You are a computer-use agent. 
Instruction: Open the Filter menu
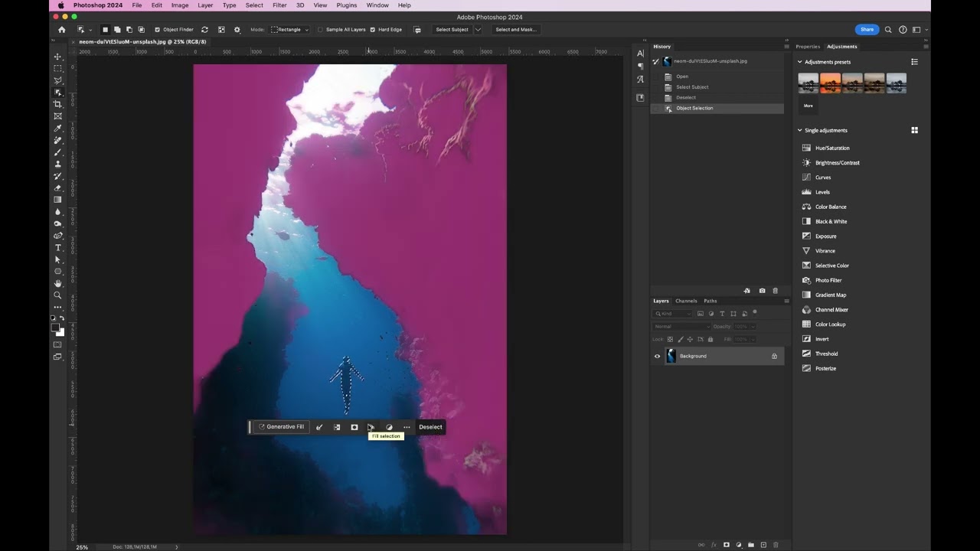(x=279, y=5)
